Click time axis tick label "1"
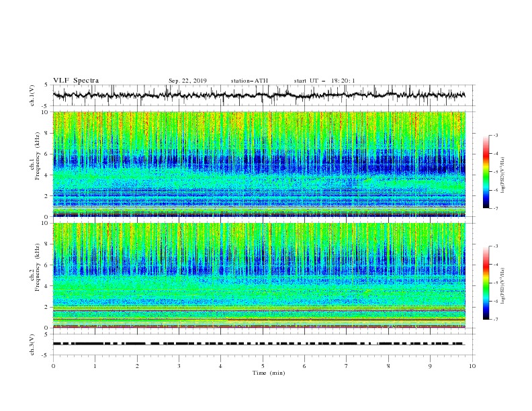 click(95, 366)
